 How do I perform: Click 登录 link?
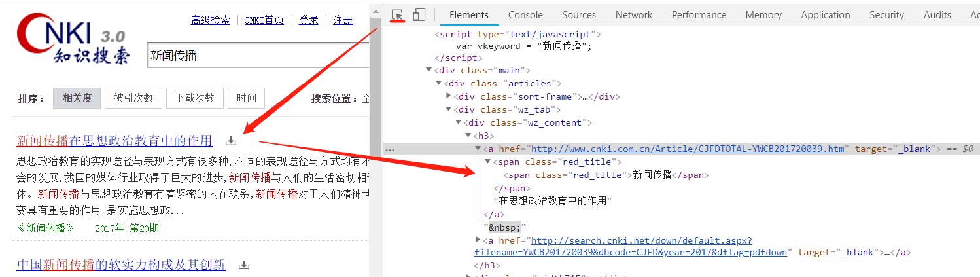tap(309, 20)
